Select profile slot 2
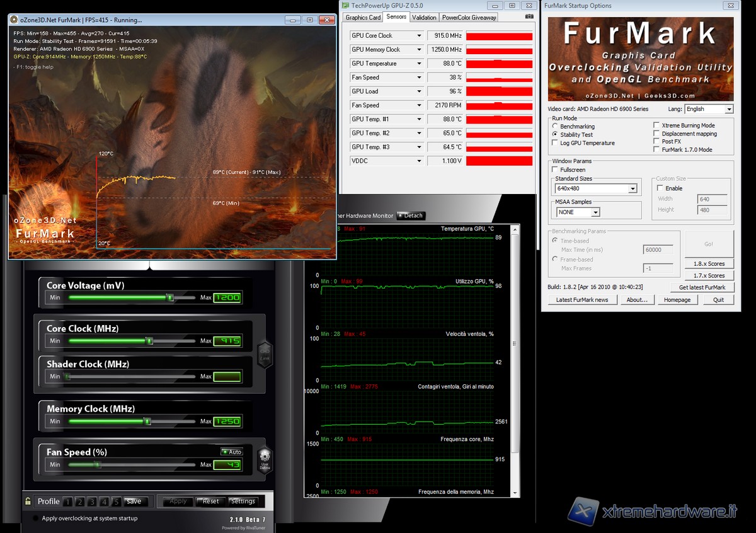This screenshot has width=756, height=533. [x=79, y=501]
